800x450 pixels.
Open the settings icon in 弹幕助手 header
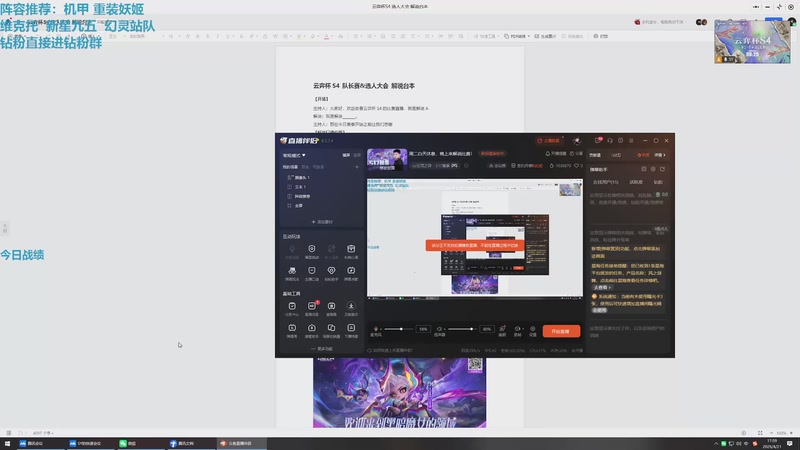point(653,169)
